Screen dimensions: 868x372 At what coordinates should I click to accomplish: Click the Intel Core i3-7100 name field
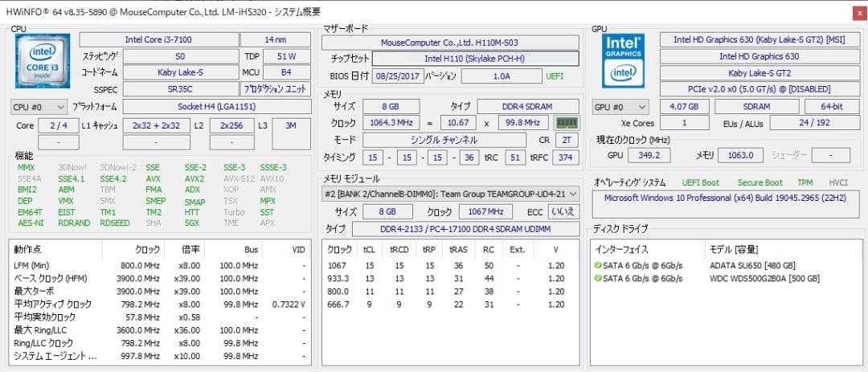coord(158,39)
